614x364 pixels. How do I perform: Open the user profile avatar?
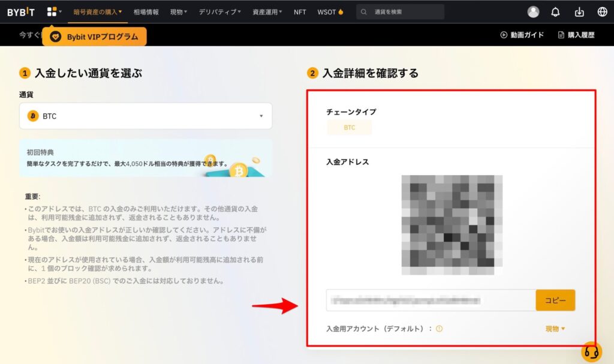pos(533,12)
